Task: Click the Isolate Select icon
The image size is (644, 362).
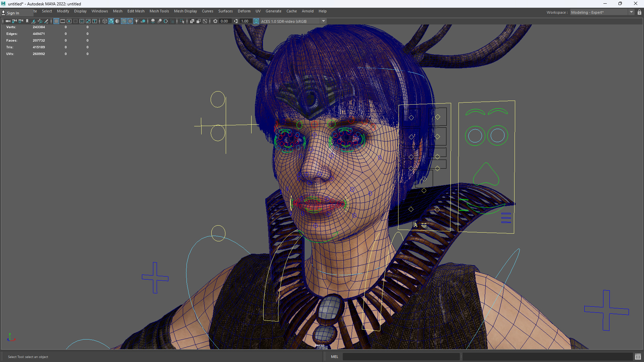Action: (182, 21)
